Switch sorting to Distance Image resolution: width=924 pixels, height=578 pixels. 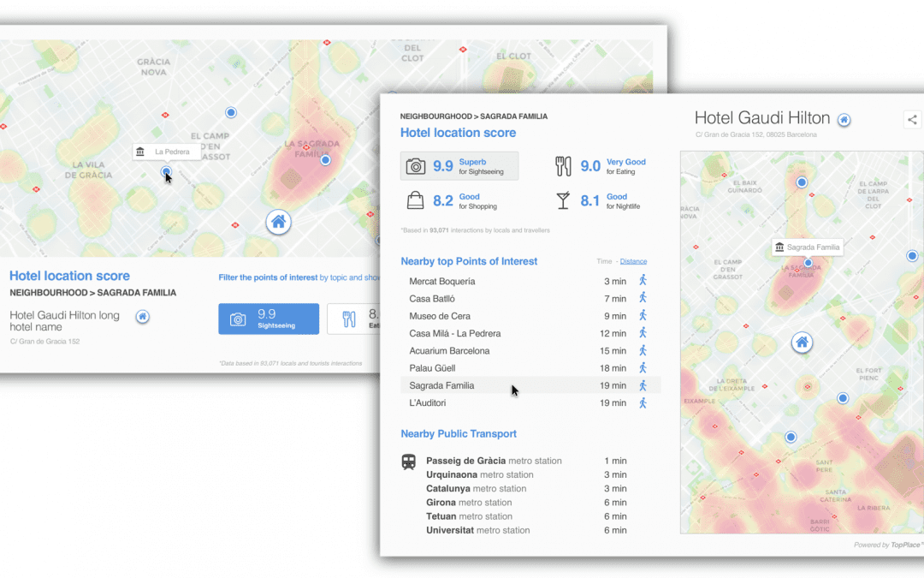[633, 261]
